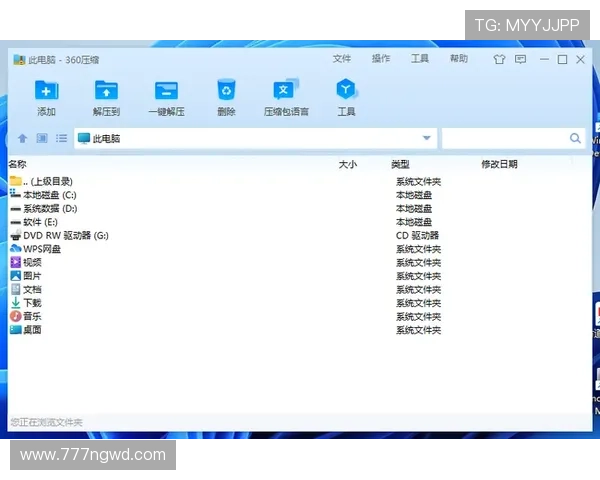Select the WPS网盘 cloud icon
Screen dimensions: 600x480
pyautogui.click(x=16, y=249)
